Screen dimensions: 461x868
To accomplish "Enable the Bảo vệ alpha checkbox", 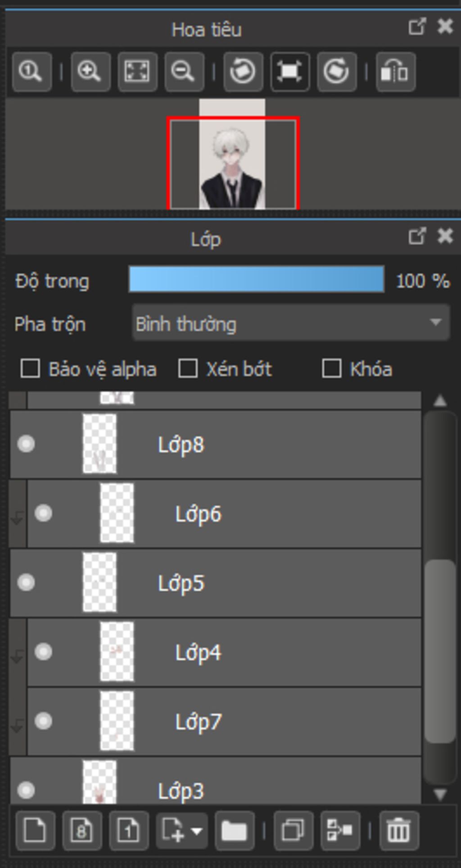I will (x=30, y=369).
